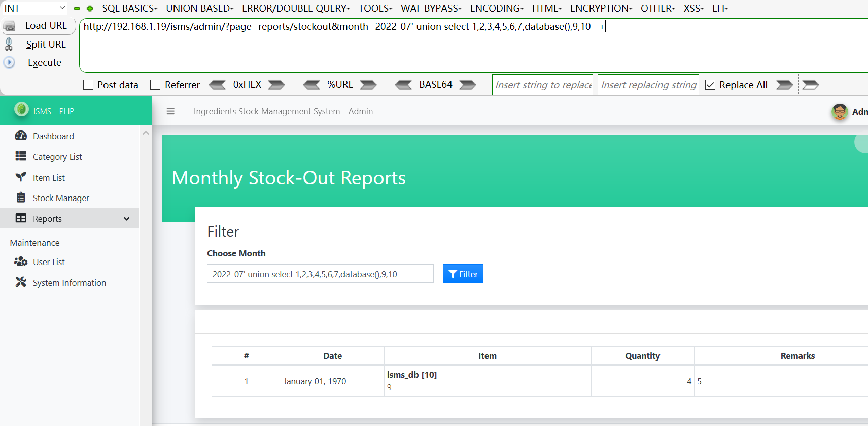
Task: Click the System Information tools icon
Action: coord(21,282)
